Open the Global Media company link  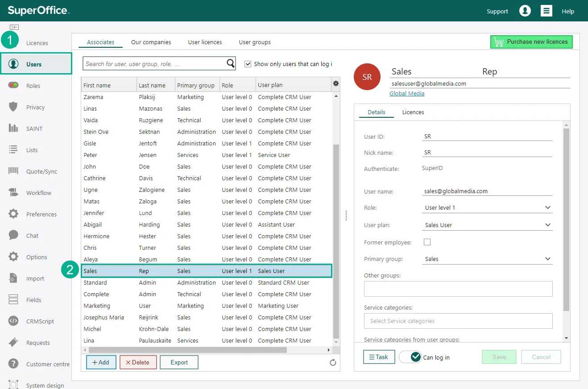407,94
